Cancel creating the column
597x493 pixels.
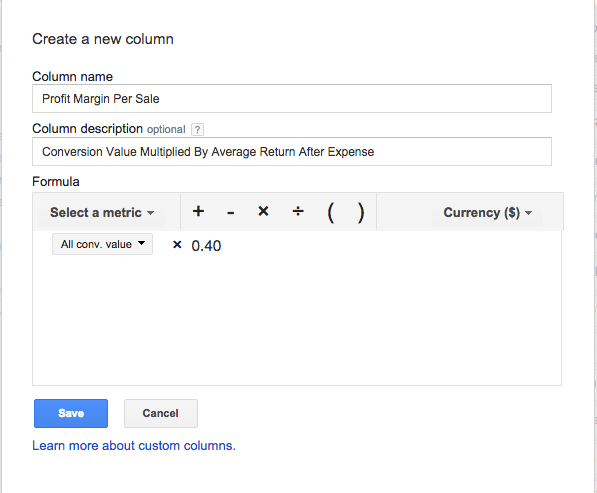pos(161,413)
